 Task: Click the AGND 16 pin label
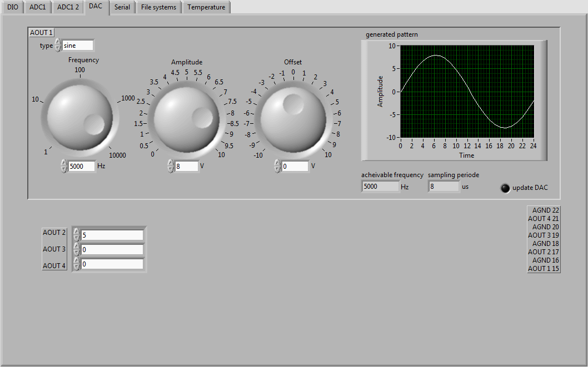(x=546, y=260)
